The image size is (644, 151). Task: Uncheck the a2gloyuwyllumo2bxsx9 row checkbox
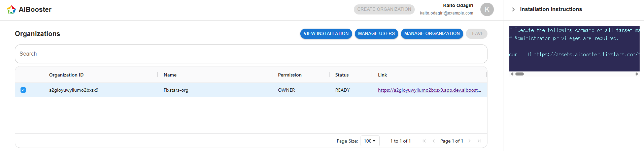(x=23, y=90)
